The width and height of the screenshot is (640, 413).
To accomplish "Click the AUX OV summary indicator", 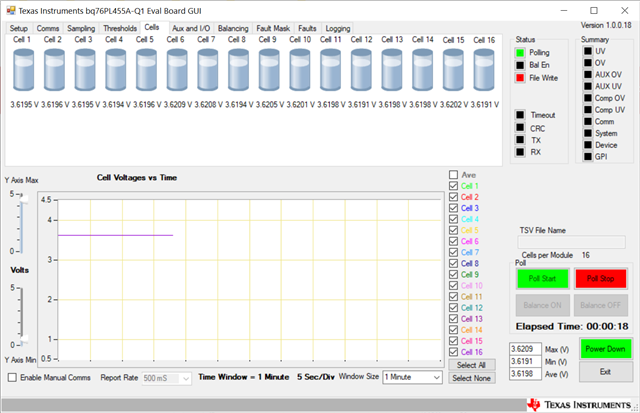I will click(588, 74).
